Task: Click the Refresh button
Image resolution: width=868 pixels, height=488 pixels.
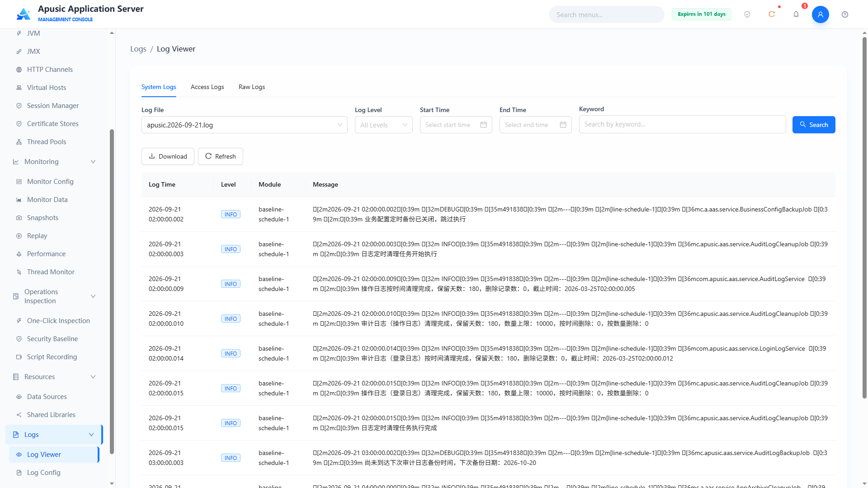Action: [220, 156]
